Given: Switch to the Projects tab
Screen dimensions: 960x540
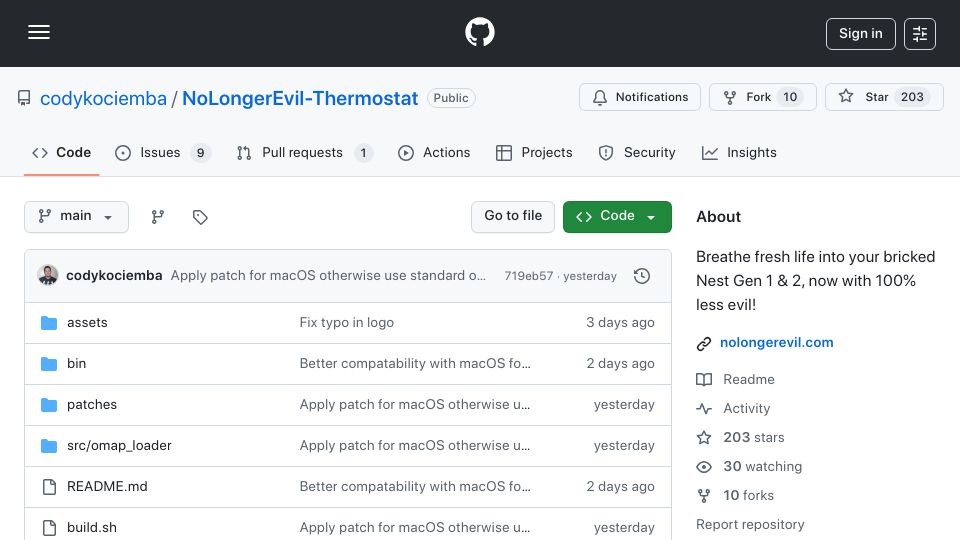Looking at the screenshot, I should pyautogui.click(x=534, y=152).
